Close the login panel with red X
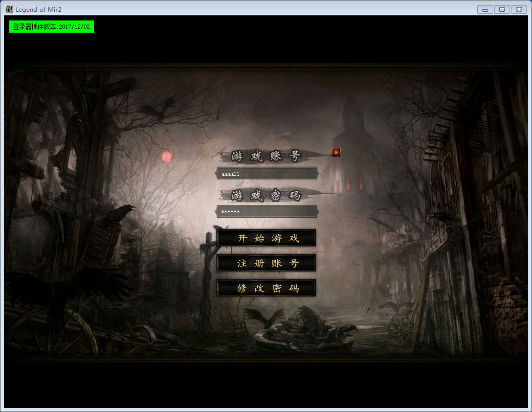The height and width of the screenshot is (412, 532). 336,152
